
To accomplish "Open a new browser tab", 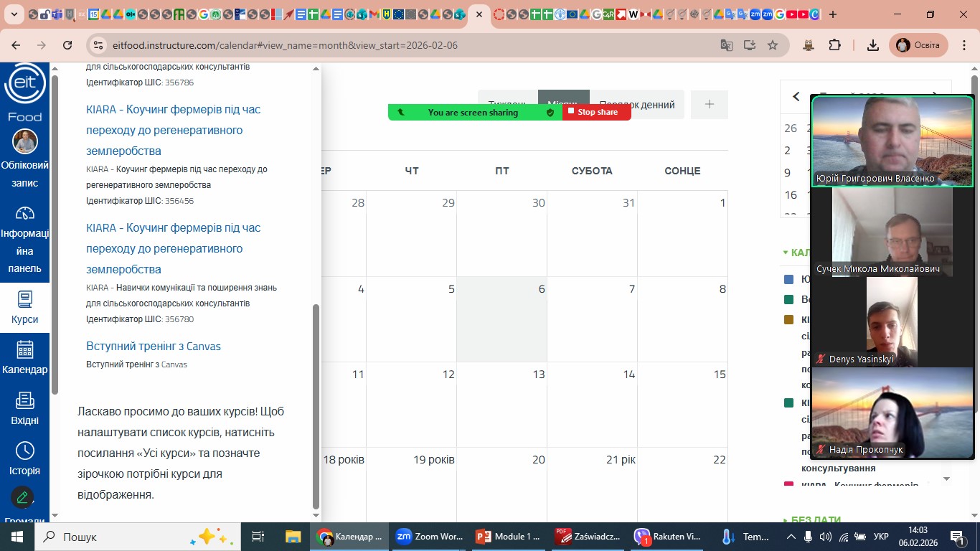I will pyautogui.click(x=832, y=14).
